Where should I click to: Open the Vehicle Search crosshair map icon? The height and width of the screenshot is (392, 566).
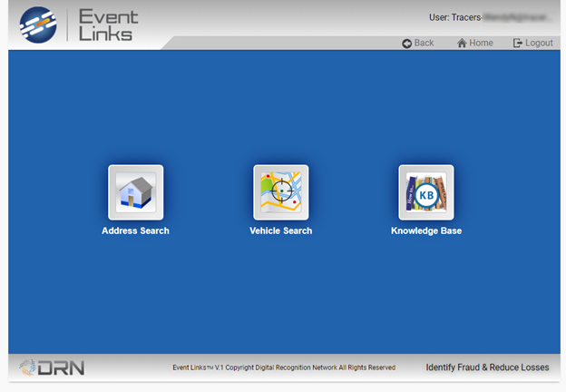(280, 192)
